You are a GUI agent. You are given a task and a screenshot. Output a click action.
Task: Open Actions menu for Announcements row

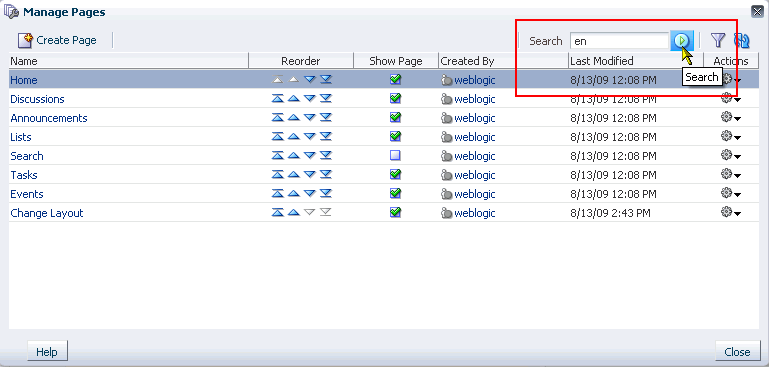pyautogui.click(x=731, y=118)
